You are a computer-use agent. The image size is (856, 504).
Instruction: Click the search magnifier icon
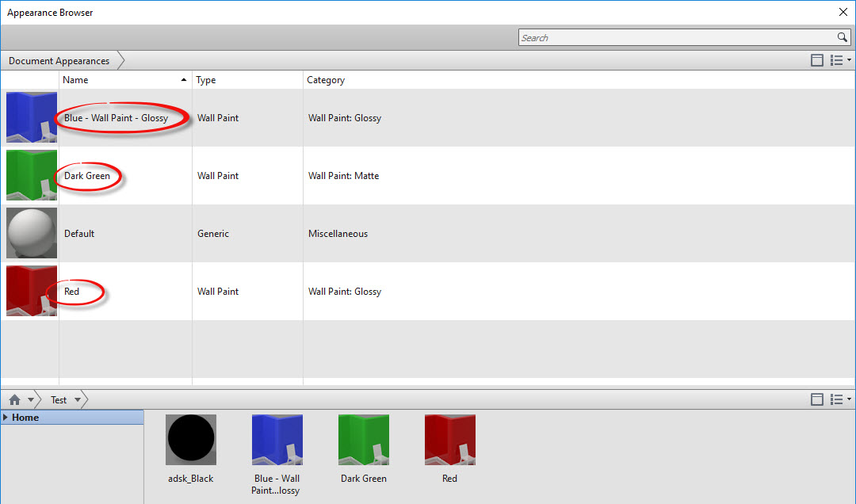pos(843,37)
